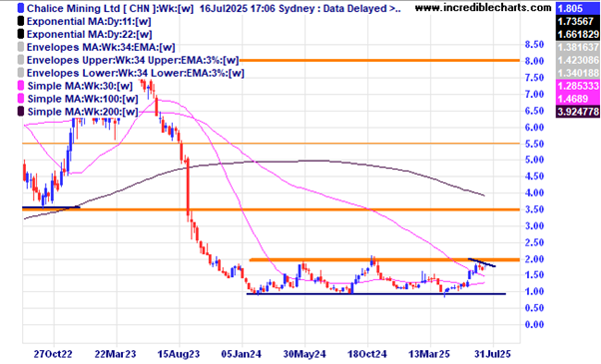Screen dimensions: 601x364
Task: Click the 22Mar23 date axis label
Action: coord(115,354)
